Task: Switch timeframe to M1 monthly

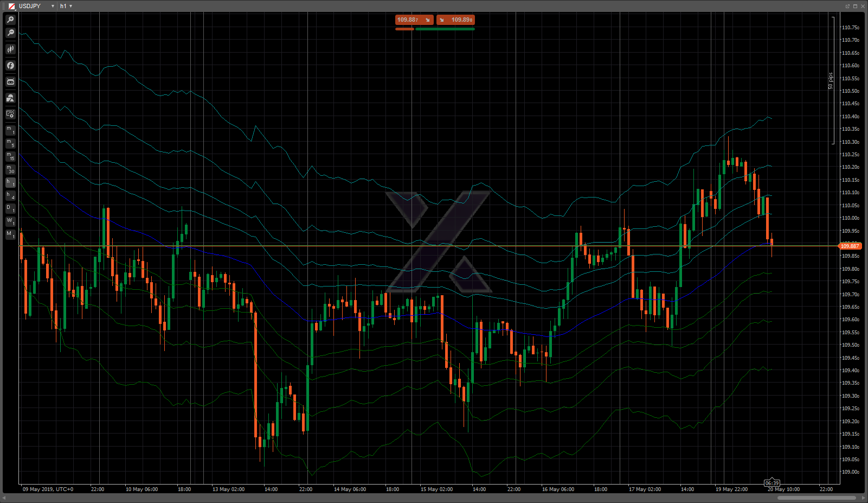Action: [10, 234]
